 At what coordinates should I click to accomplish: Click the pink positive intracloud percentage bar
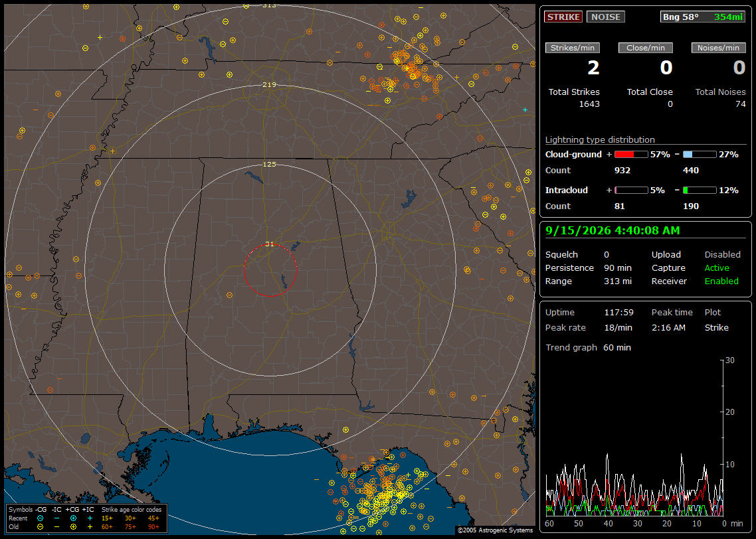631,191
